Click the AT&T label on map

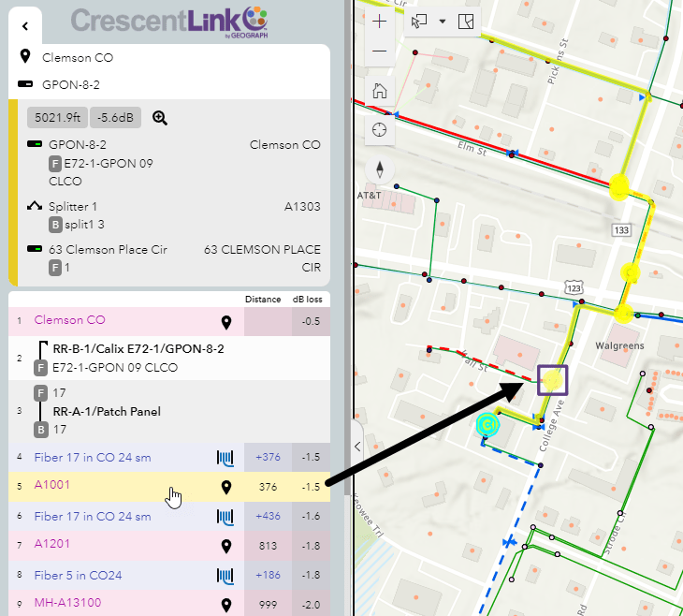click(369, 196)
